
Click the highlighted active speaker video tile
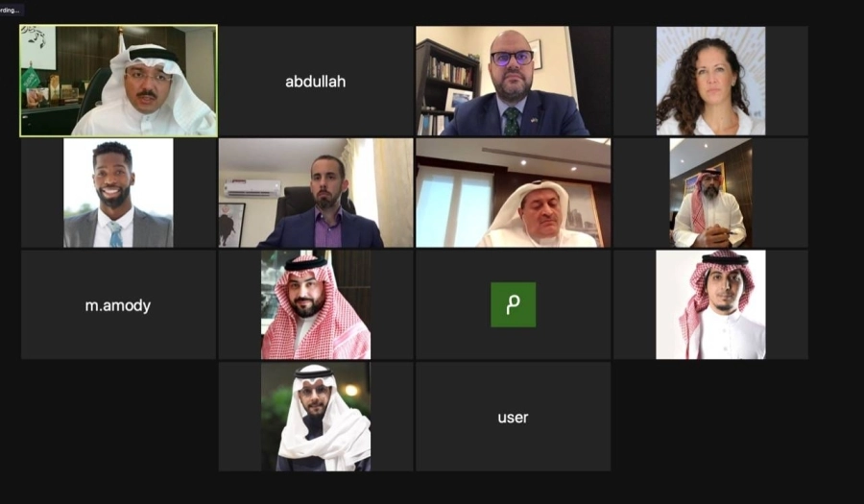click(x=118, y=81)
